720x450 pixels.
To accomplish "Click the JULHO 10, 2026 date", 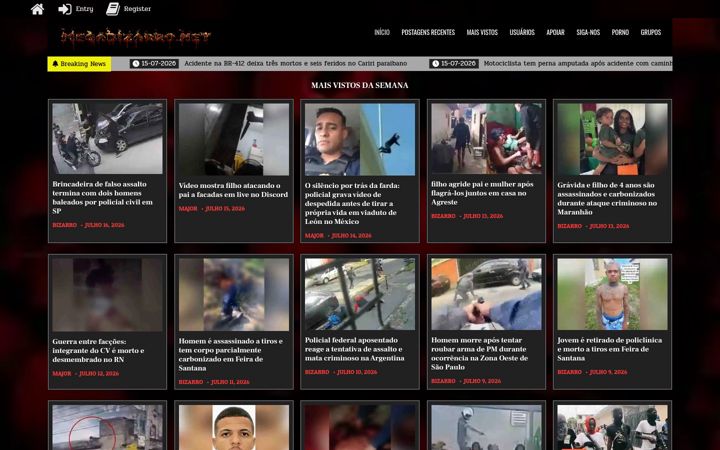I will pos(357,372).
